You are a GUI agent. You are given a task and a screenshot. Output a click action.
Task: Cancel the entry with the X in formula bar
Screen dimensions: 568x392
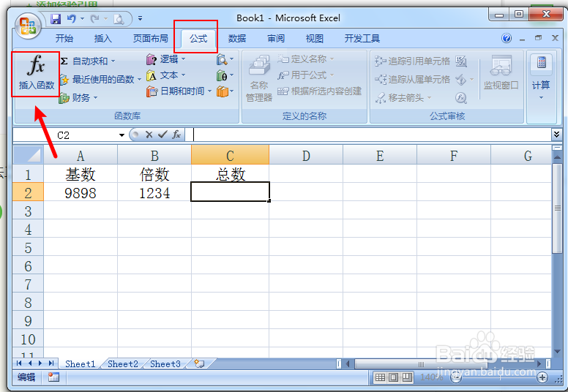click(149, 135)
